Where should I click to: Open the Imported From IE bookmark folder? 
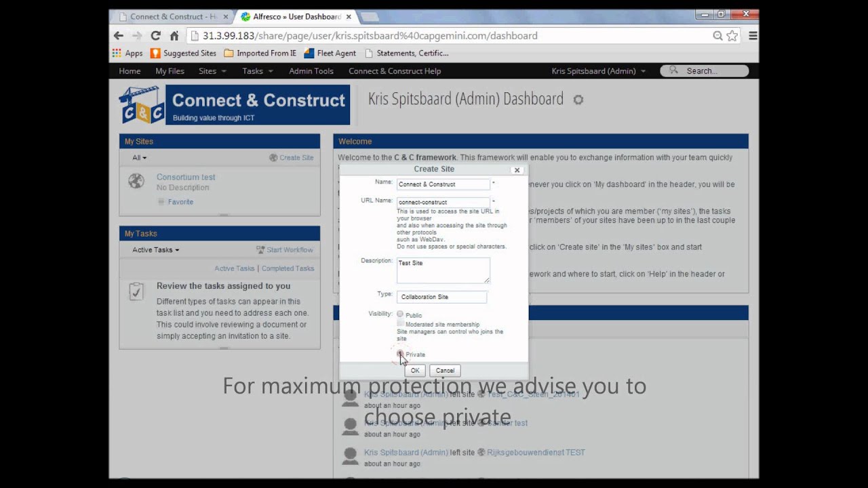tap(260, 53)
